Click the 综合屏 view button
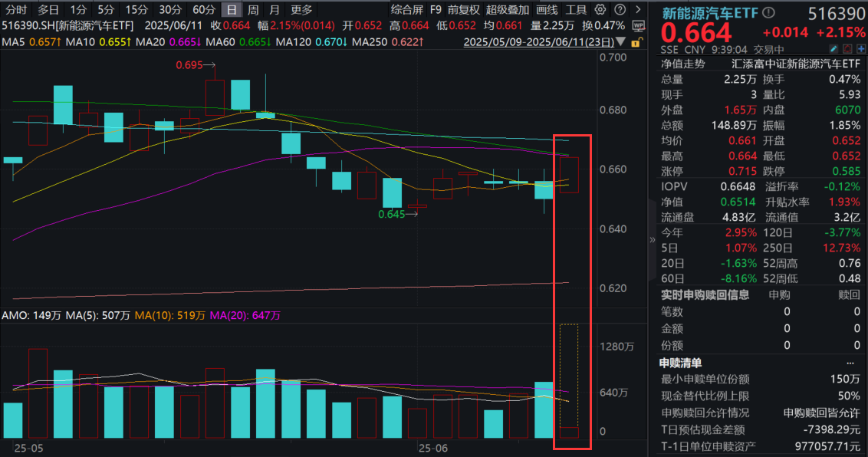The width and height of the screenshot is (868, 457). pyautogui.click(x=406, y=9)
